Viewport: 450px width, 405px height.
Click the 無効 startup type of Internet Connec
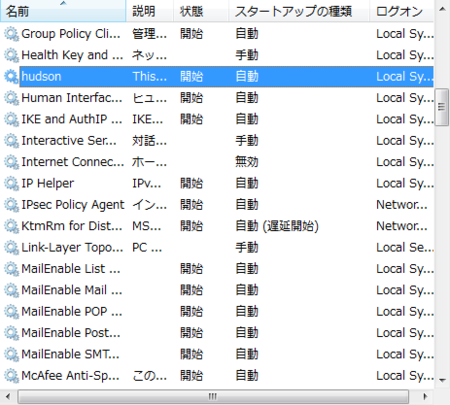click(247, 162)
